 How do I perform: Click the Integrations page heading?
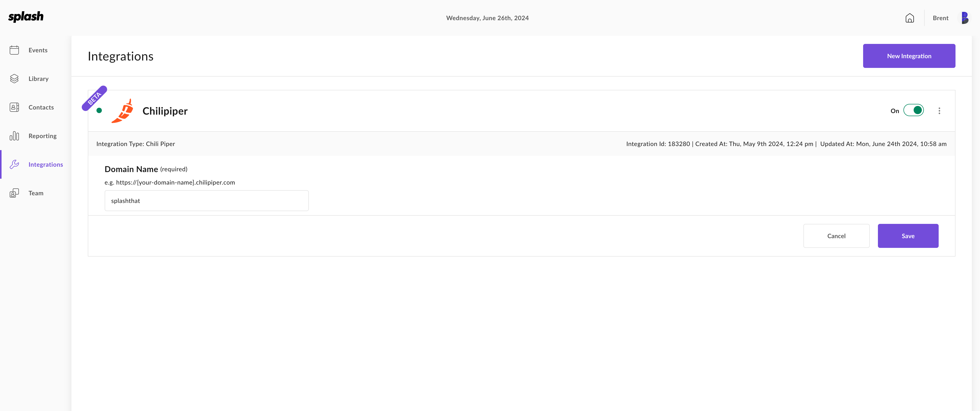[x=121, y=56]
